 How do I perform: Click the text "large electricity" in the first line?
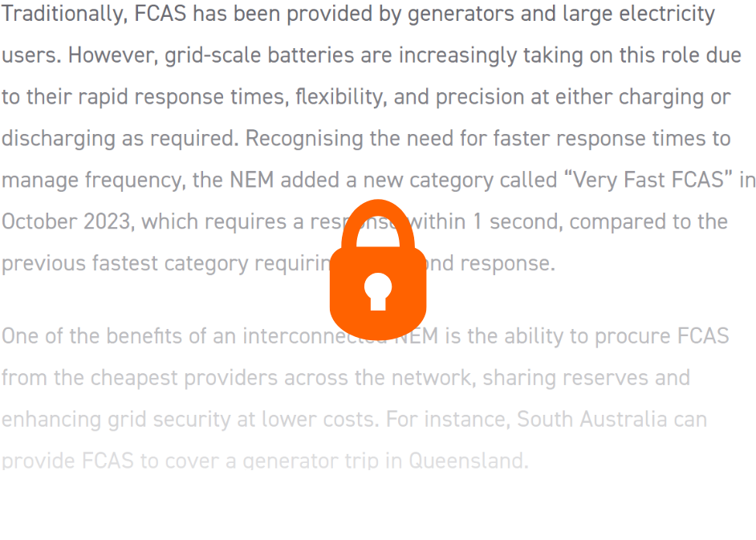(634, 14)
